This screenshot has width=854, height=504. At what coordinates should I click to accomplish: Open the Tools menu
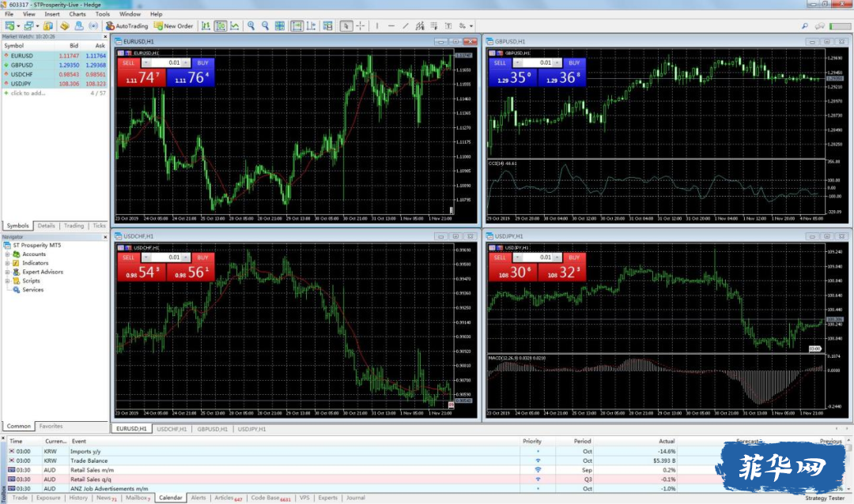[x=102, y=14]
